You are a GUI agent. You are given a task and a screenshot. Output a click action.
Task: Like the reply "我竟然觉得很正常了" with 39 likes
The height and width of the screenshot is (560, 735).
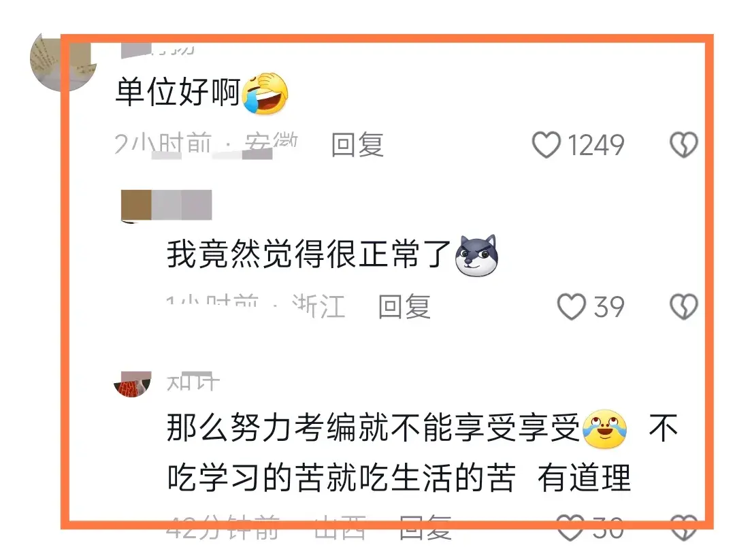(572, 307)
